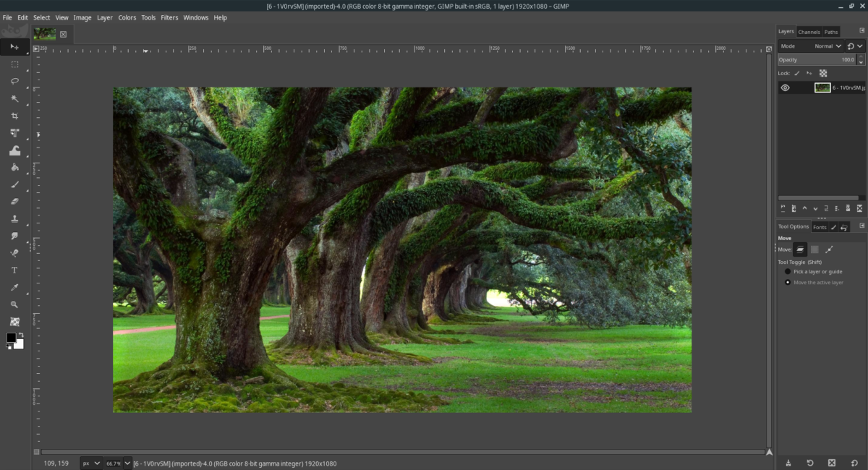Toggle visibility eye of 6 - 1V0rvSM layer

(x=786, y=87)
